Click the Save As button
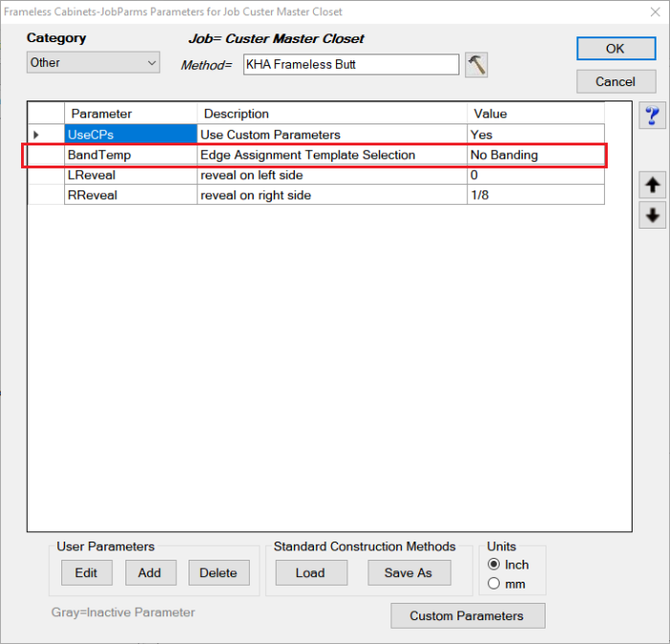Viewport: 670px width, 644px height. 409,572
